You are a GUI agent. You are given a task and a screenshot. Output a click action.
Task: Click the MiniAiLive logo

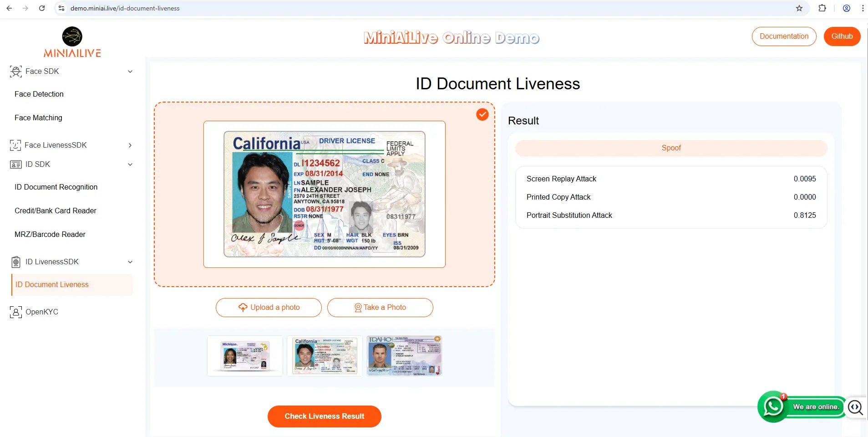[x=71, y=41]
